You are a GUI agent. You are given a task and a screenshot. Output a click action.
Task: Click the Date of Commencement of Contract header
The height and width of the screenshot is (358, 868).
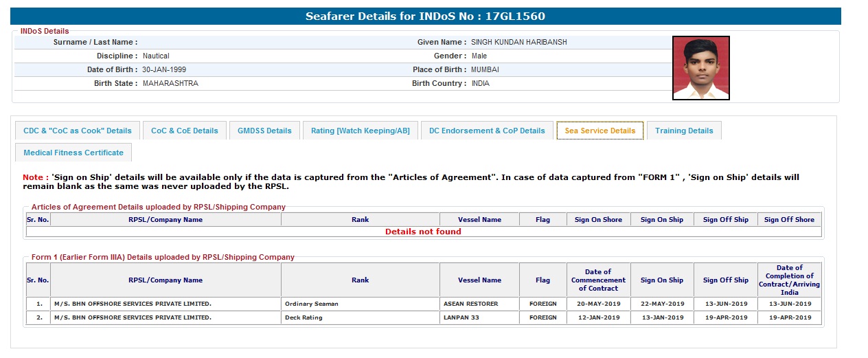point(597,280)
